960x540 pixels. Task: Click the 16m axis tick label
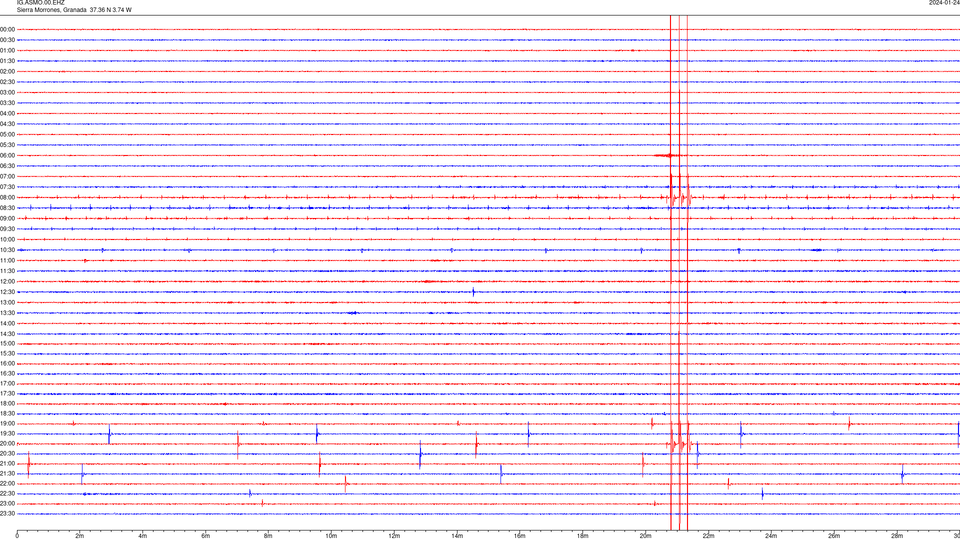[x=520, y=536]
